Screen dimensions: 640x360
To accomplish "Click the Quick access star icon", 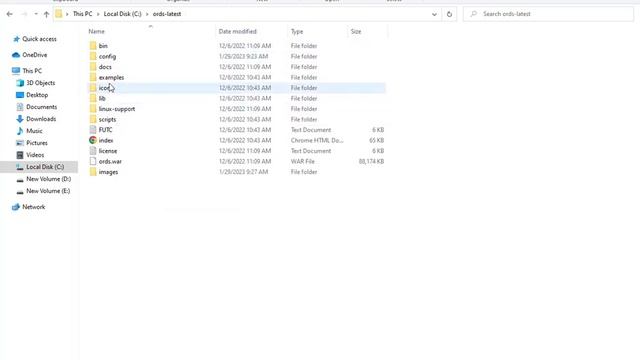I will [x=16, y=39].
